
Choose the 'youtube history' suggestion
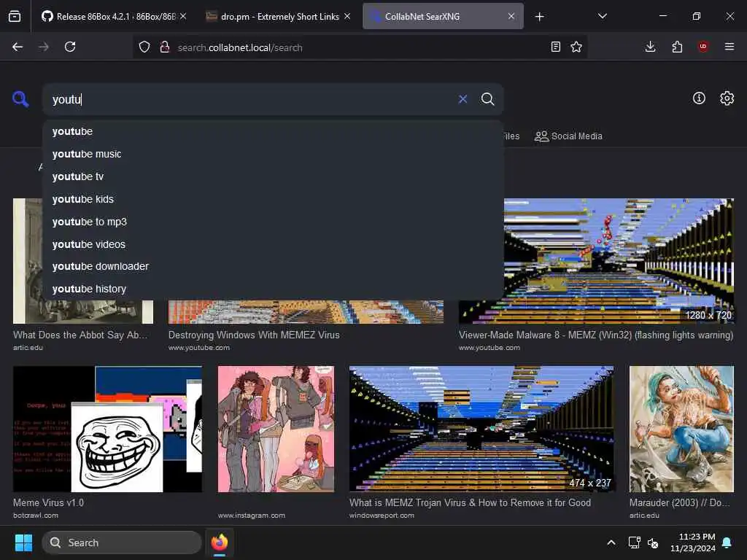[273, 289]
